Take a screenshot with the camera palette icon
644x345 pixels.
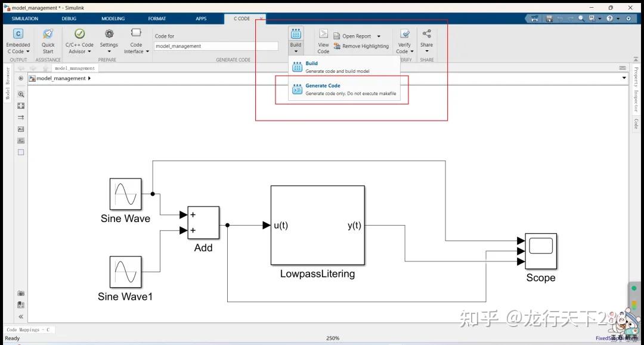[x=21, y=293]
